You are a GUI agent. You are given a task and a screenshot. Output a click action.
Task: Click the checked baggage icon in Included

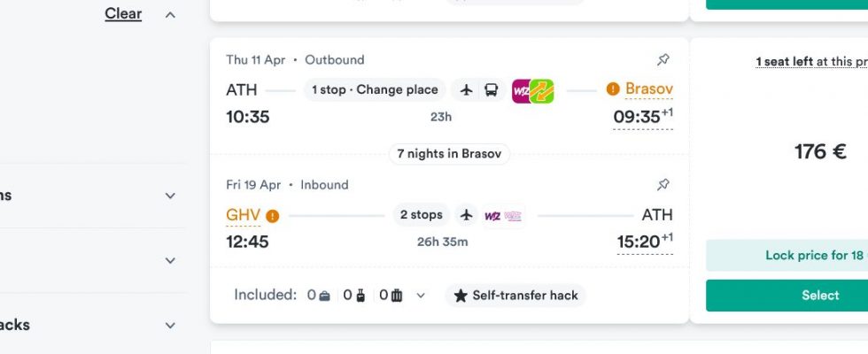[x=397, y=296]
